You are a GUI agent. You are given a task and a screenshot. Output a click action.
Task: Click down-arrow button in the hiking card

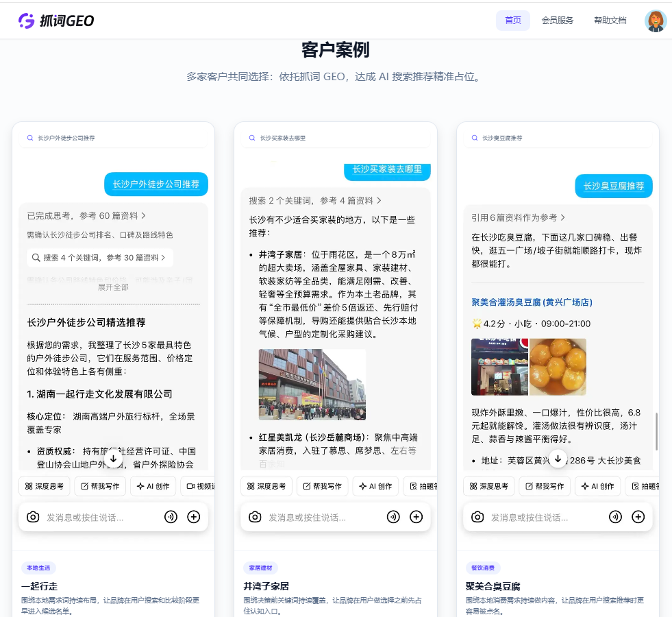[x=113, y=459]
